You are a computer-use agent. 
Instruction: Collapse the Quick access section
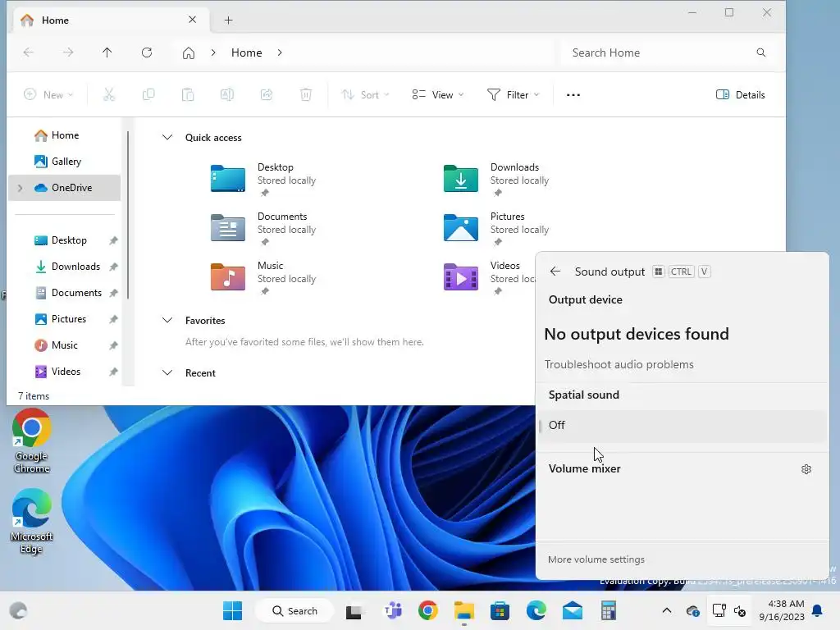pyautogui.click(x=167, y=138)
